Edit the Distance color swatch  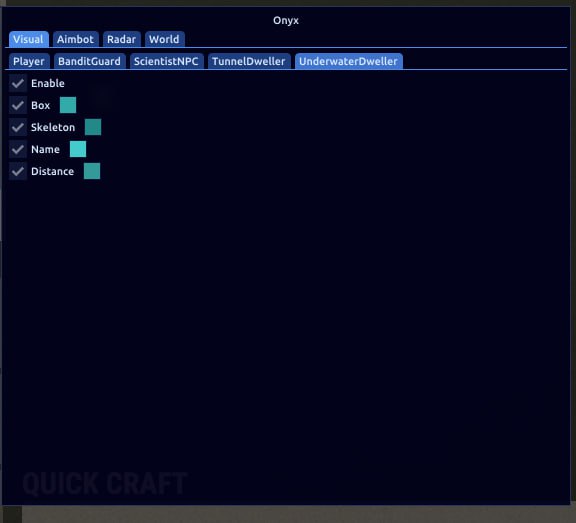(x=92, y=171)
